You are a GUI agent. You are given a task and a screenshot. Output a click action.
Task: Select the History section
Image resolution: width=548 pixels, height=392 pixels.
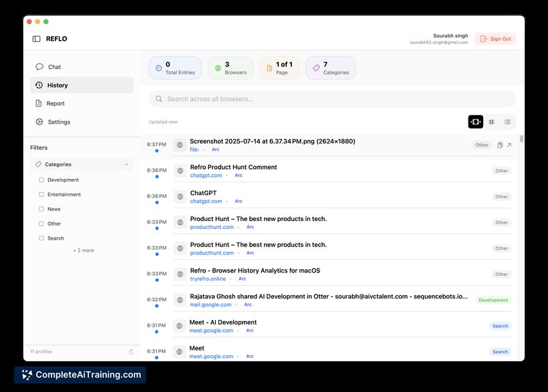pos(82,85)
